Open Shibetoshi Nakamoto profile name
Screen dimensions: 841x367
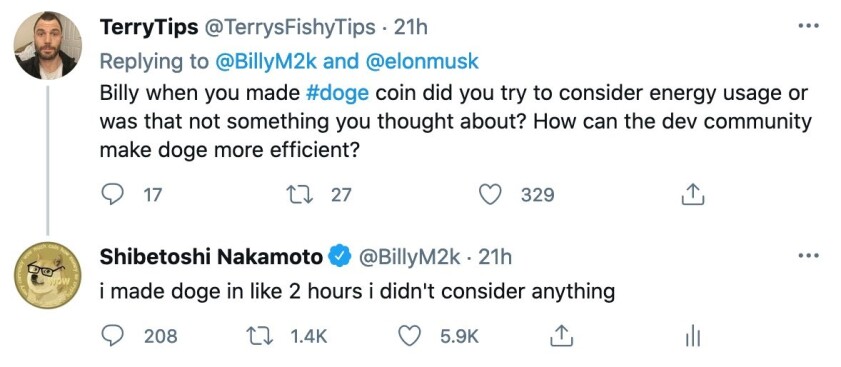(x=211, y=258)
